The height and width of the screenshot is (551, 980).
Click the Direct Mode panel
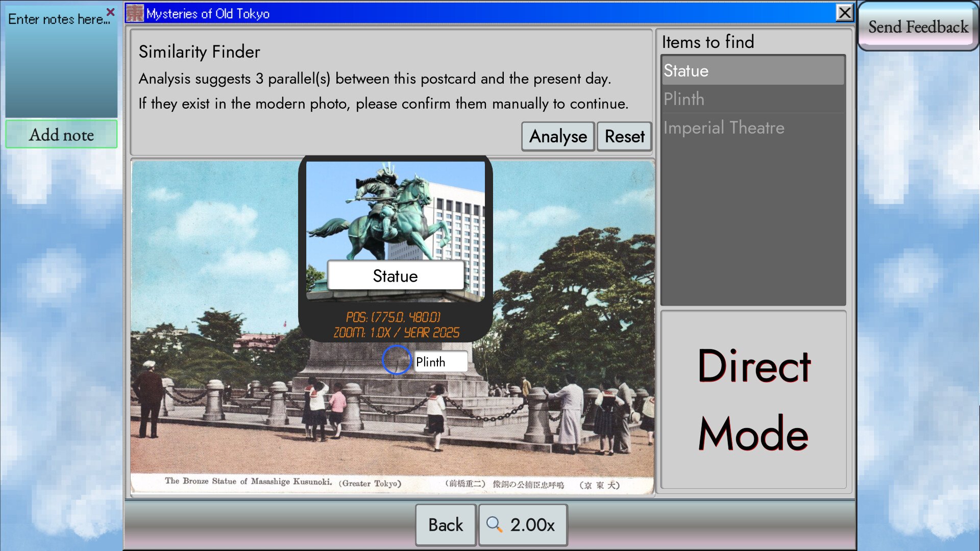coord(753,399)
